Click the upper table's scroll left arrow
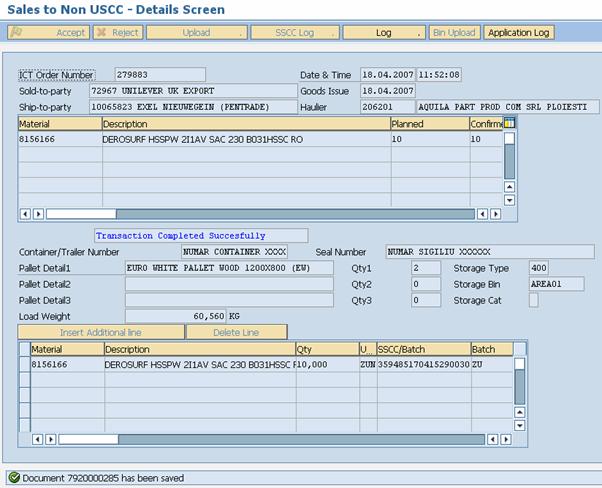This screenshot has width=602, height=488. point(25,213)
